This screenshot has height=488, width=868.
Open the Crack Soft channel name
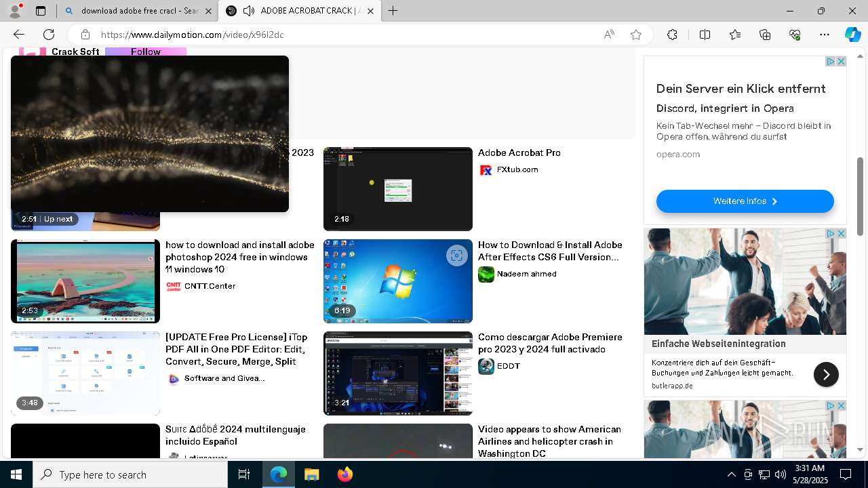[75, 52]
